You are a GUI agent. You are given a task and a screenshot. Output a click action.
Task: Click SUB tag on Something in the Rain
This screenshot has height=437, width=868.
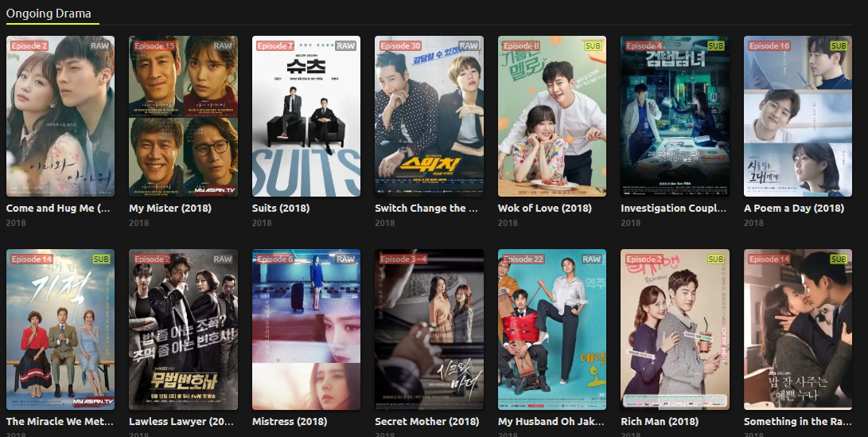coord(839,259)
